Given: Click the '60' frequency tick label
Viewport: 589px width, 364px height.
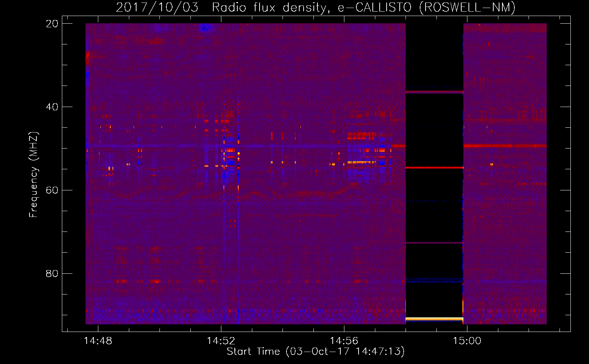Looking at the screenshot, I should click(52, 190).
